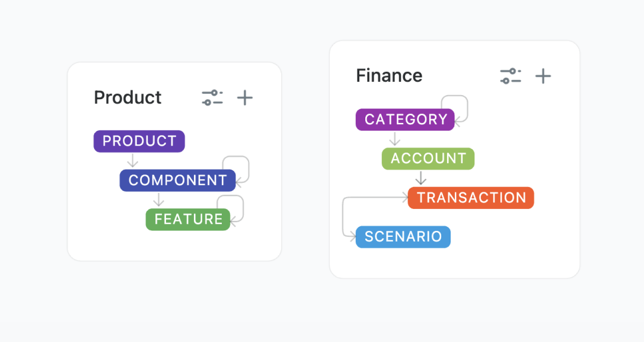Click the arrow from CATEGORY to ACCOUNT
The image size is (644, 342).
(395, 139)
